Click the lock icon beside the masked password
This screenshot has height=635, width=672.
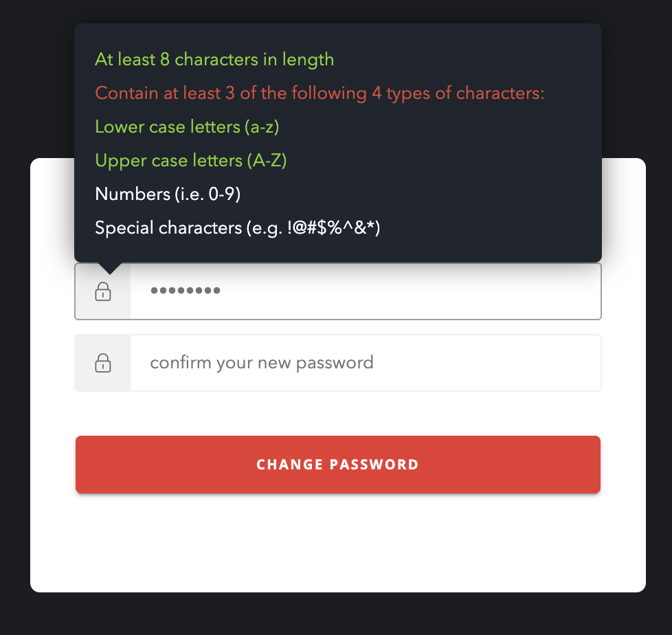point(103,291)
